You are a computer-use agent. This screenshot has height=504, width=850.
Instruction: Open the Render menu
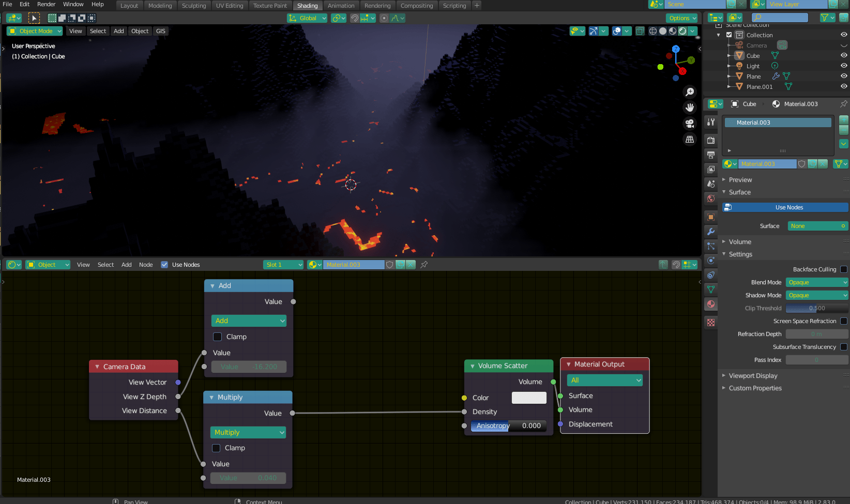click(x=46, y=4)
